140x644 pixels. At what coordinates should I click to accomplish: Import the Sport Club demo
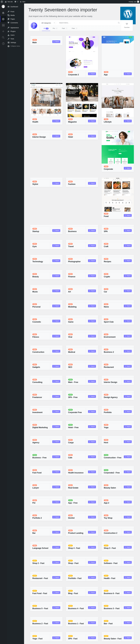click(128, 321)
